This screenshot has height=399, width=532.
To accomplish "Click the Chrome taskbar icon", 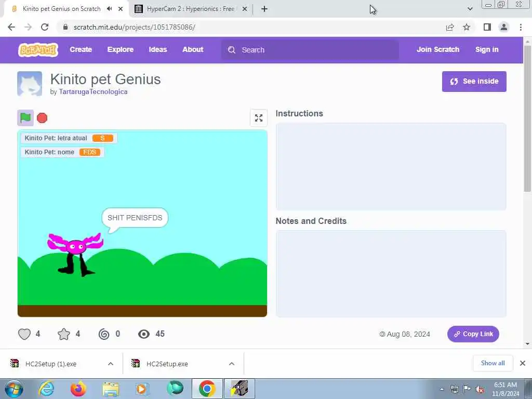I will 207,389.
